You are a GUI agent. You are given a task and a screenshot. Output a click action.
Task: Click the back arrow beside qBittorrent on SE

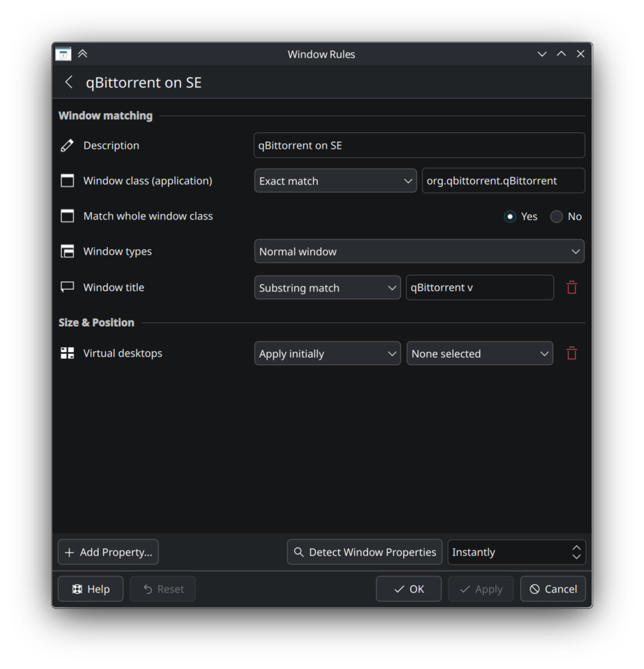[x=69, y=82]
